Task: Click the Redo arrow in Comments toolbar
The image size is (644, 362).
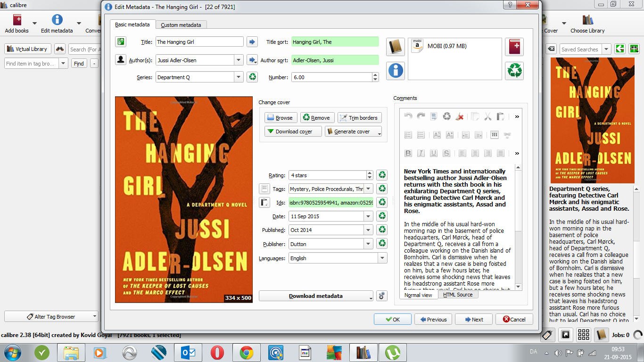Action: 421,116
